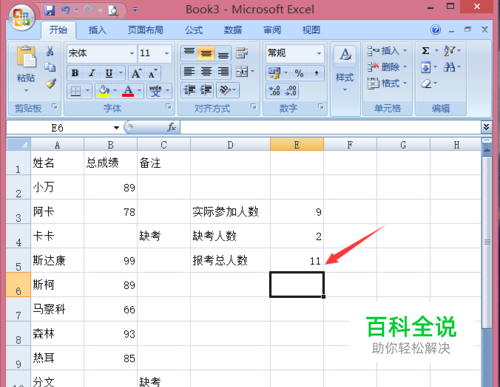Image resolution: width=500 pixels, height=387 pixels.
Task: Open Find and Select binoculars
Action: pyautogui.click(x=451, y=67)
